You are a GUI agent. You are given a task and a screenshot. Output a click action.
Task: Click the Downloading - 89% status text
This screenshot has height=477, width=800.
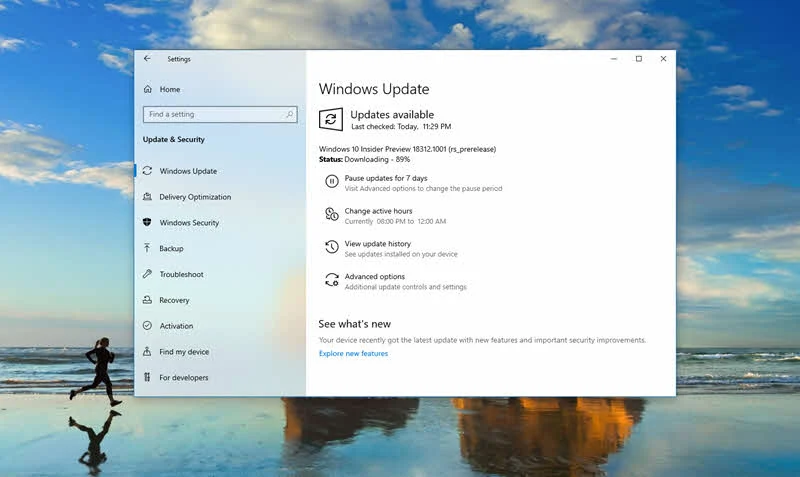(377, 159)
